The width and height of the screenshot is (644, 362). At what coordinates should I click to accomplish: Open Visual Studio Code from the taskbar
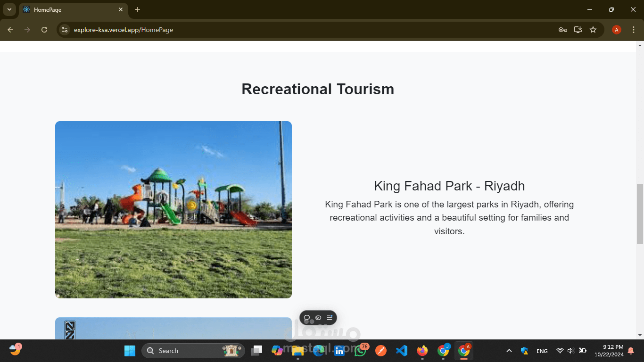pyautogui.click(x=402, y=351)
